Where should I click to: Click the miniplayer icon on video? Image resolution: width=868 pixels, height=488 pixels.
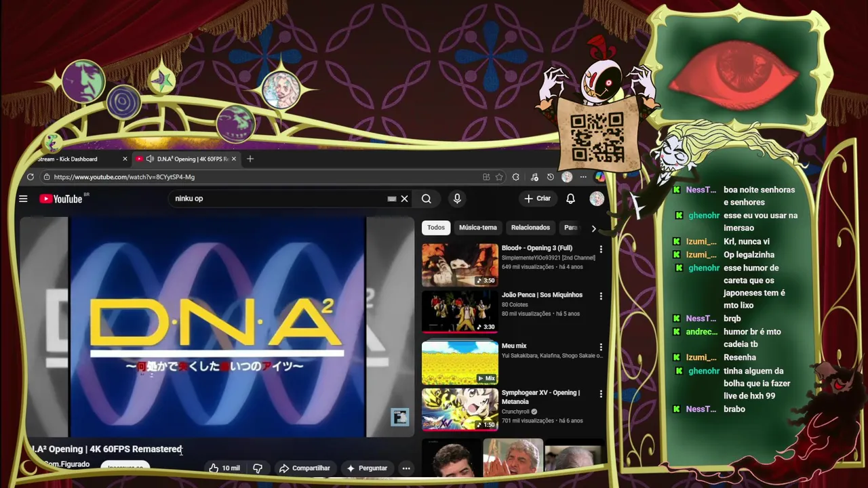point(400,417)
